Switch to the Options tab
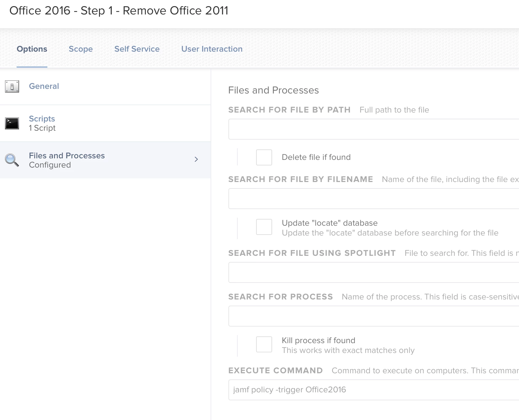 (x=32, y=49)
